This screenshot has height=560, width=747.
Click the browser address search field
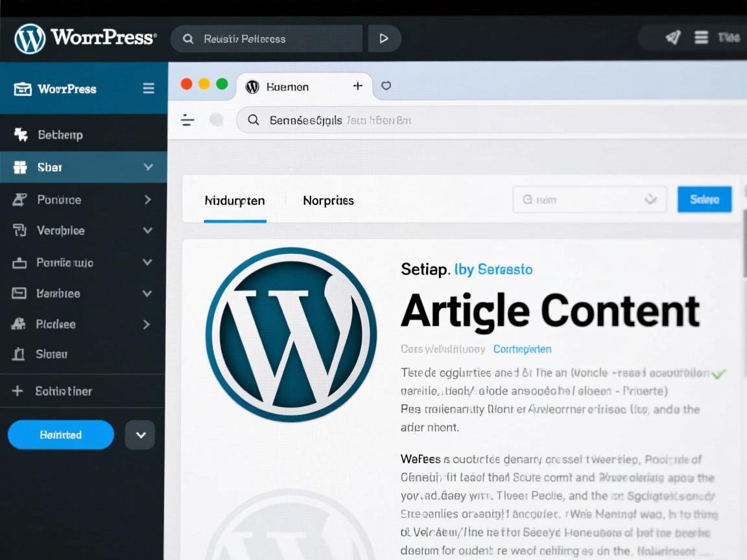454,120
